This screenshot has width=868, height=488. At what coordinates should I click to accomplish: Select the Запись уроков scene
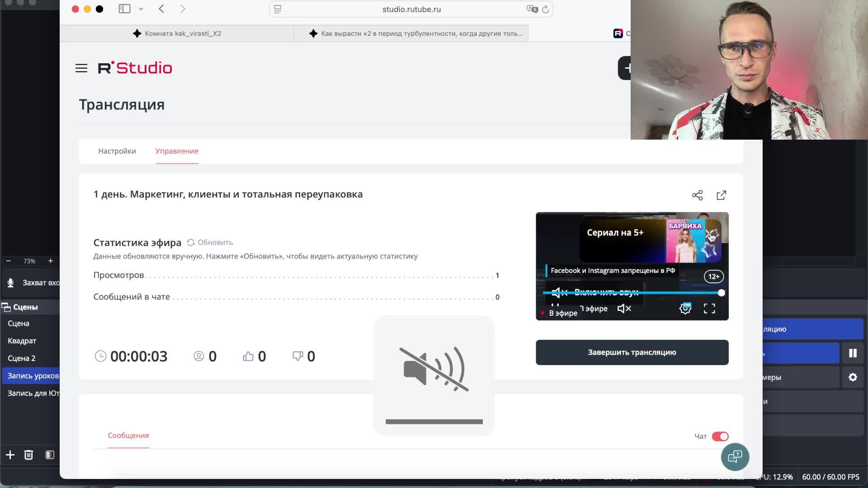(x=33, y=375)
